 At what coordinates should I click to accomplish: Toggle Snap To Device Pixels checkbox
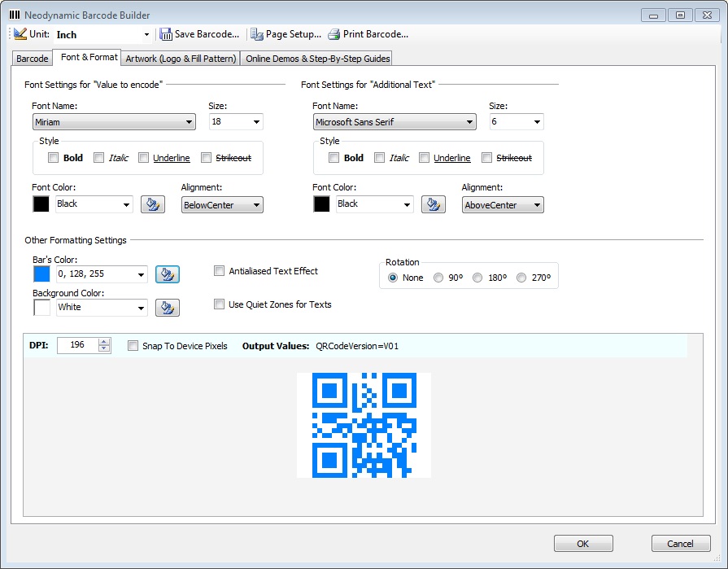click(133, 346)
